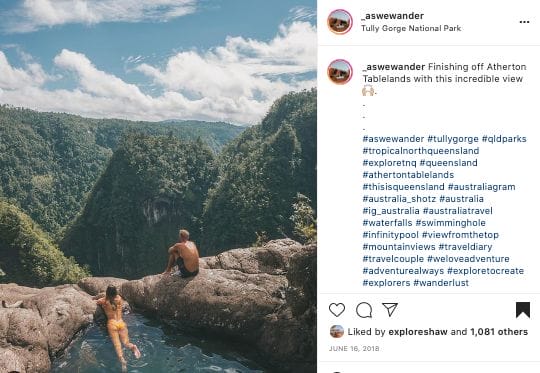Screen dimensions: 540x373
Task: Show the 1,081 others who liked
Action: point(499,332)
